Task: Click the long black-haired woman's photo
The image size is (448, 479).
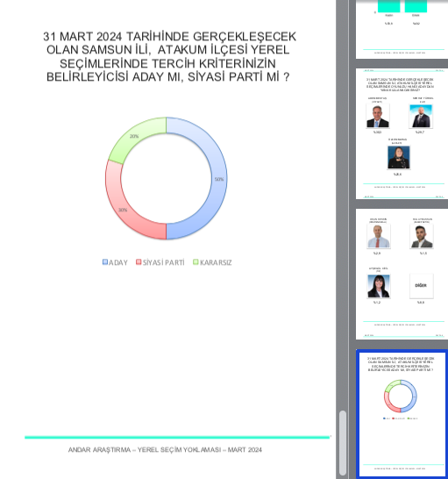Action: (379, 286)
